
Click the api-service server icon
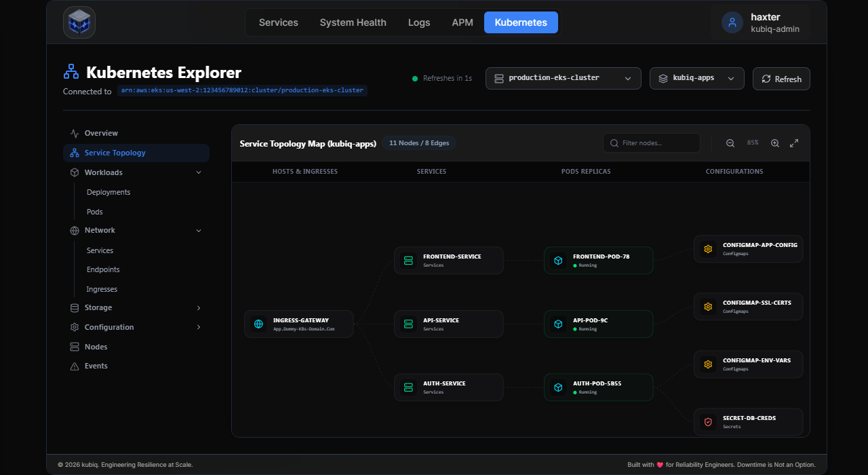[x=408, y=324]
